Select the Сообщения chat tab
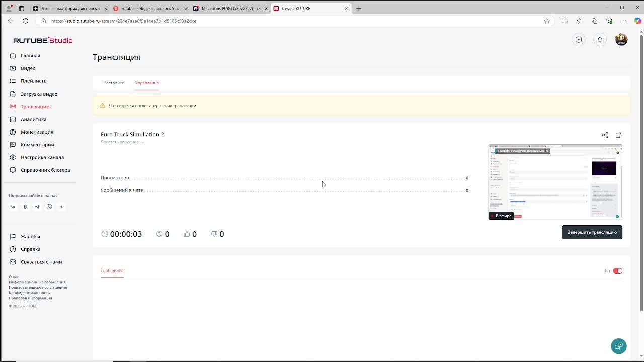644x362 pixels. (x=112, y=270)
